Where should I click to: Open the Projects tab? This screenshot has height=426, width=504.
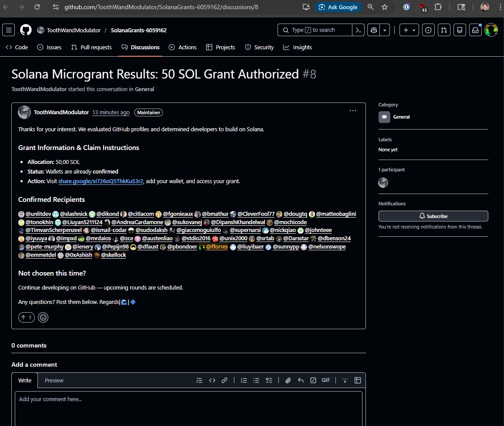pos(220,47)
